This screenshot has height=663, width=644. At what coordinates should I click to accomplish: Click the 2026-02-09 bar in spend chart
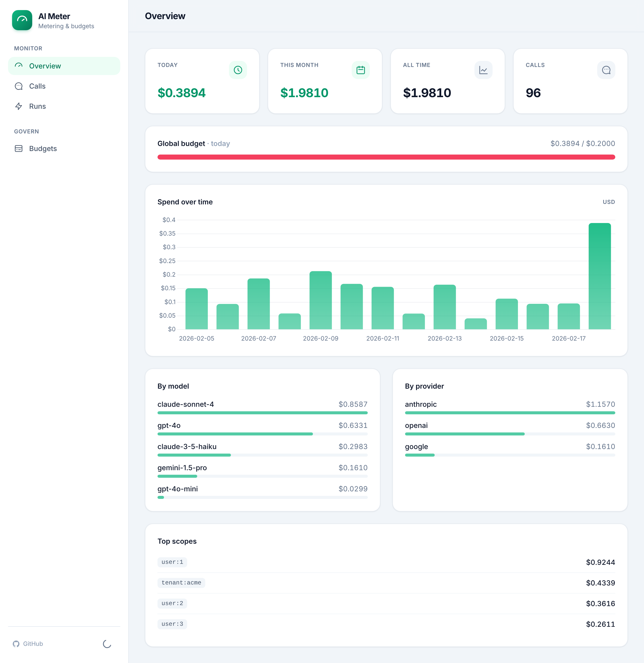(321, 300)
